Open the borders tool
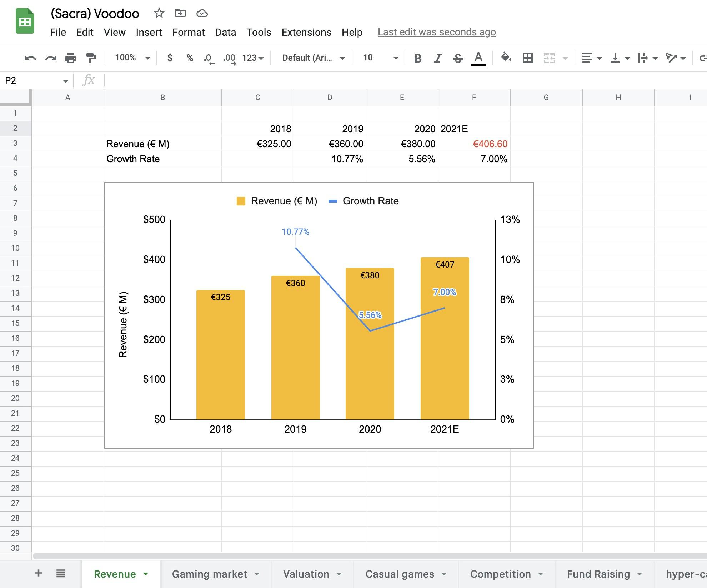Image resolution: width=707 pixels, height=588 pixels. (x=527, y=58)
